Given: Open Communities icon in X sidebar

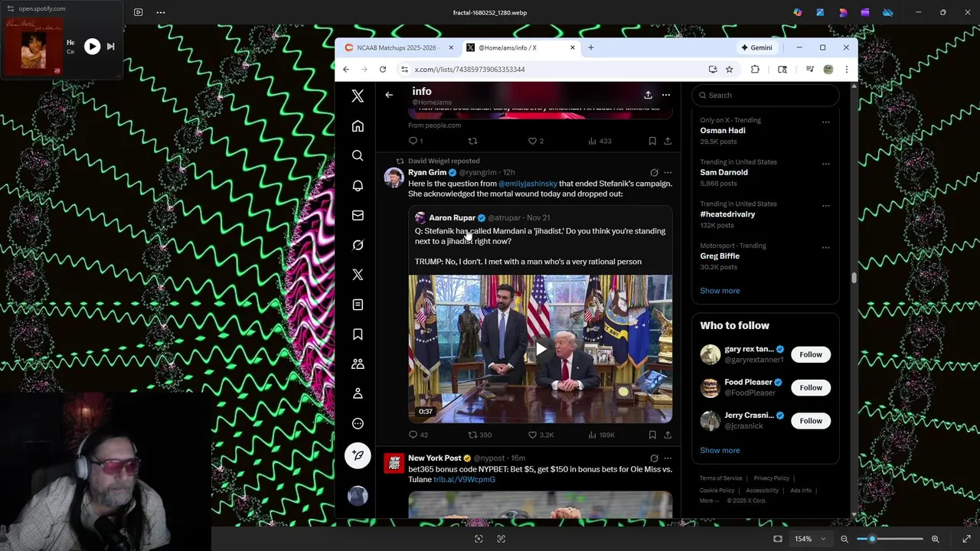Looking at the screenshot, I should 358,364.
